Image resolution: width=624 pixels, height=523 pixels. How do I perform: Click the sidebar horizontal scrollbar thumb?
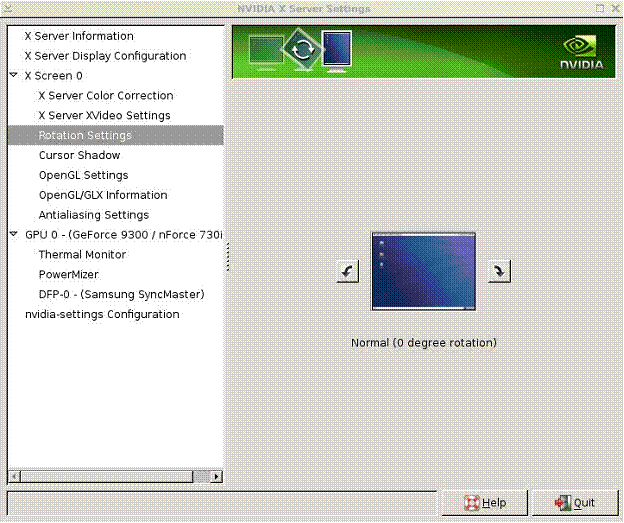click(107, 476)
